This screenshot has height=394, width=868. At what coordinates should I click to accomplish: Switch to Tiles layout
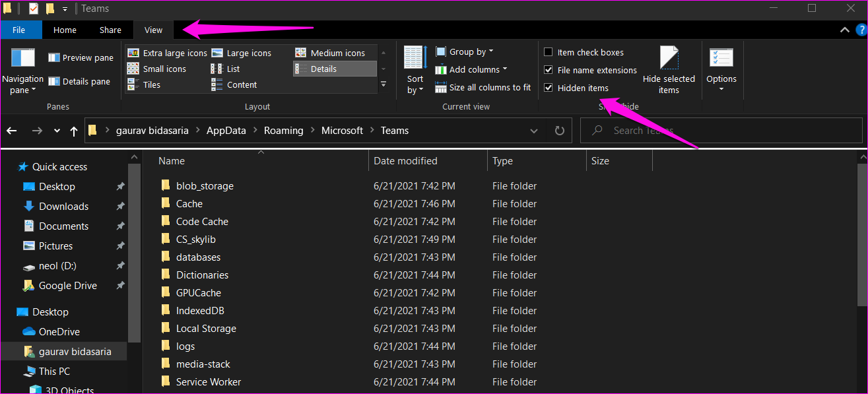144,84
